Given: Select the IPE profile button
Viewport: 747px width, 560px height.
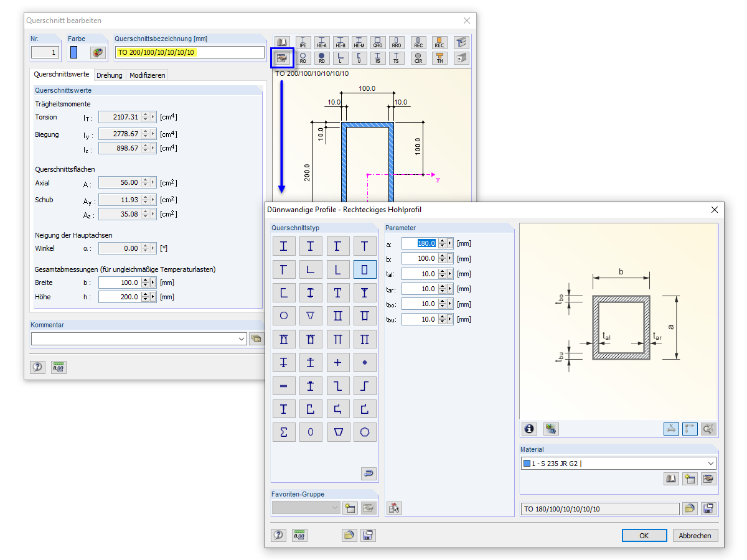Looking at the screenshot, I should (x=303, y=42).
